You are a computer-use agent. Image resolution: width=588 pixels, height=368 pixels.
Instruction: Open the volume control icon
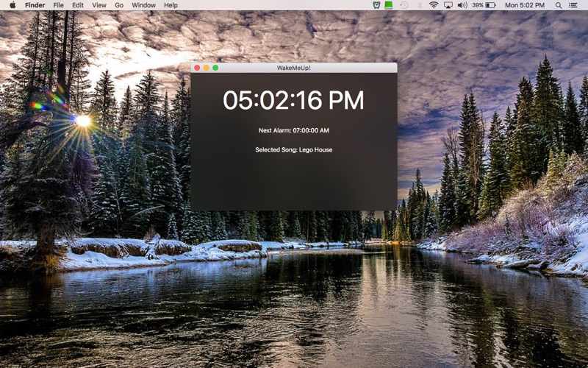(462, 5)
